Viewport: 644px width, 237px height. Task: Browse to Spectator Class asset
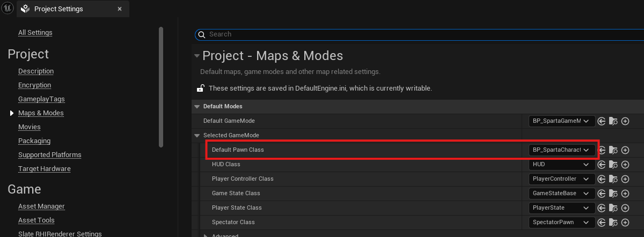coord(613,223)
